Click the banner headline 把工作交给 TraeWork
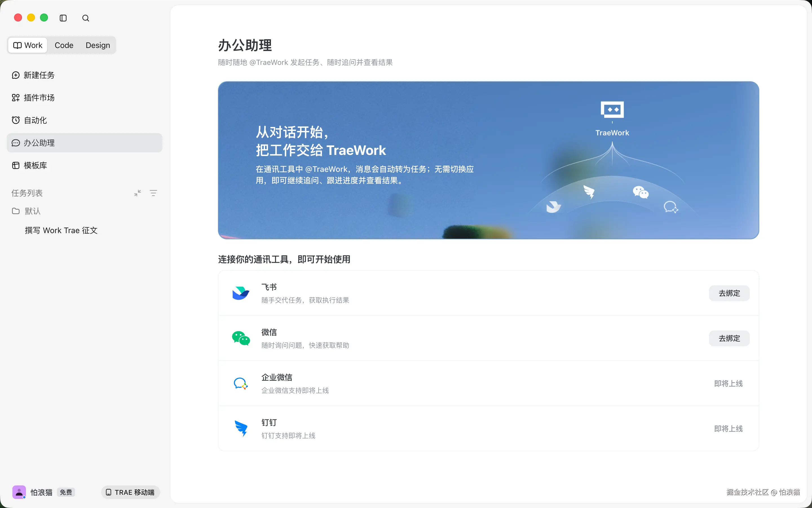This screenshot has width=812, height=508. point(321,150)
